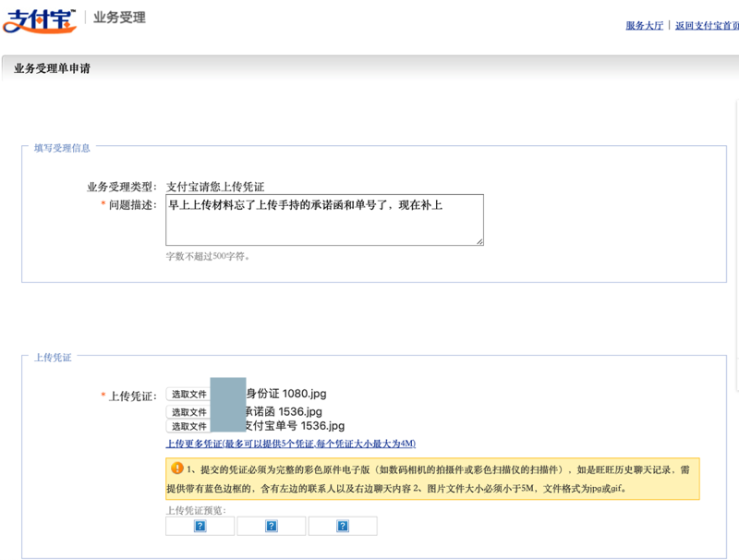Click the 支付宝请您上传凭证 type text

pos(215,187)
